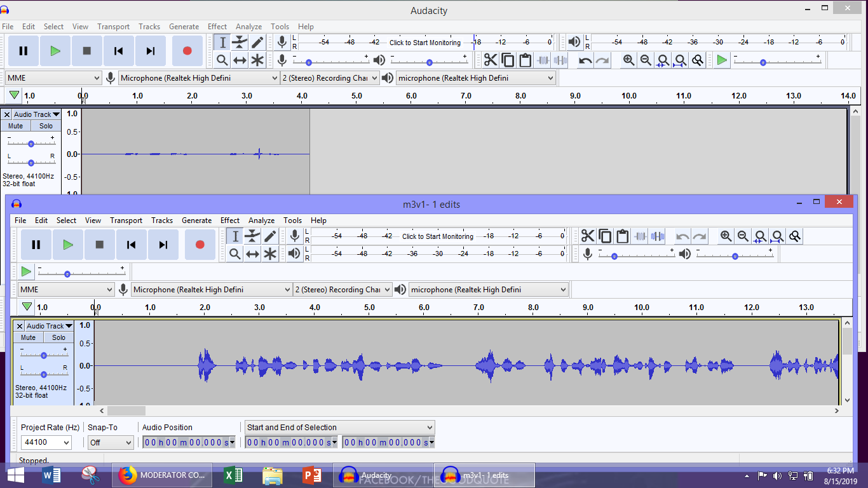Open the Stereo Recording Channels dropdown
The height and width of the screenshot is (488, 868).
[329, 78]
